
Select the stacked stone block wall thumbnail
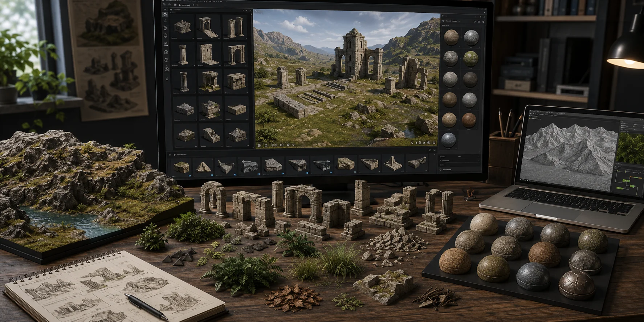pos(236,81)
